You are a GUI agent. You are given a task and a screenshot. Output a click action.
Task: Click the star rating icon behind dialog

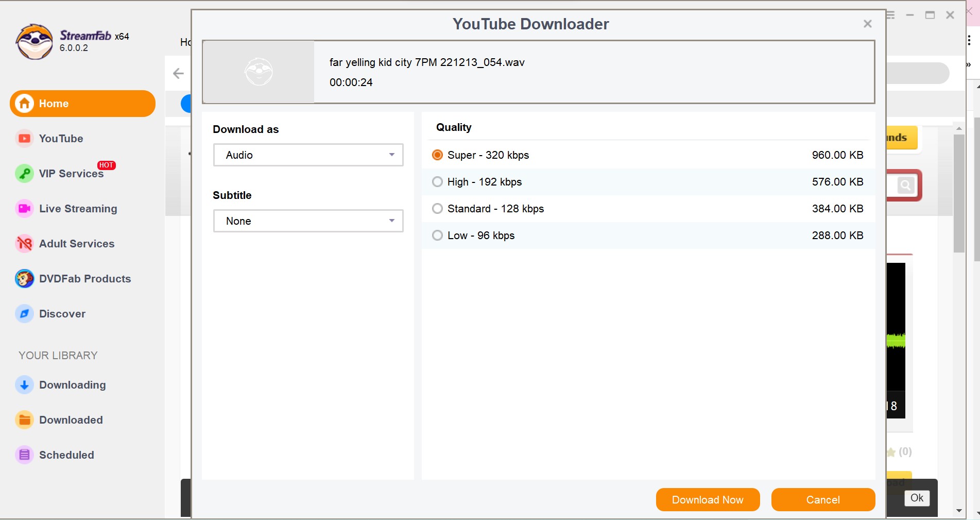891,452
